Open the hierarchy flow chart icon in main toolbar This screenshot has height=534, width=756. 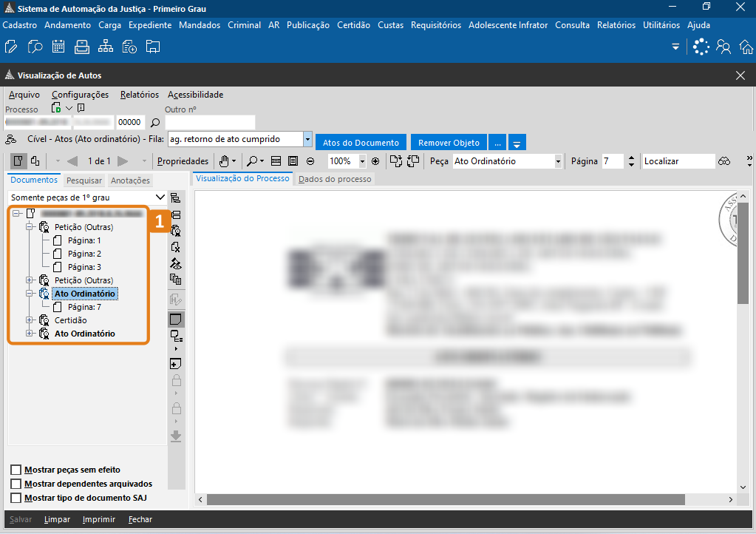click(x=106, y=47)
